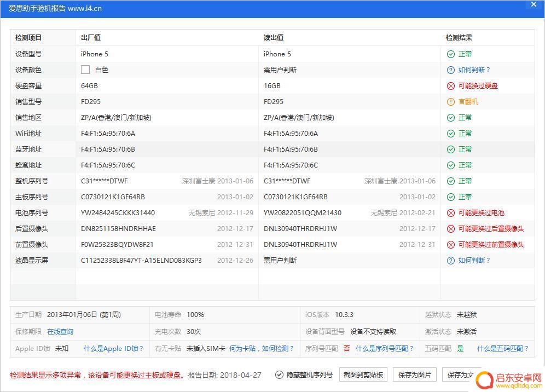Toggle 隐藏整机序列号 checkbox
This screenshot has width=545, height=392.
click(279, 374)
